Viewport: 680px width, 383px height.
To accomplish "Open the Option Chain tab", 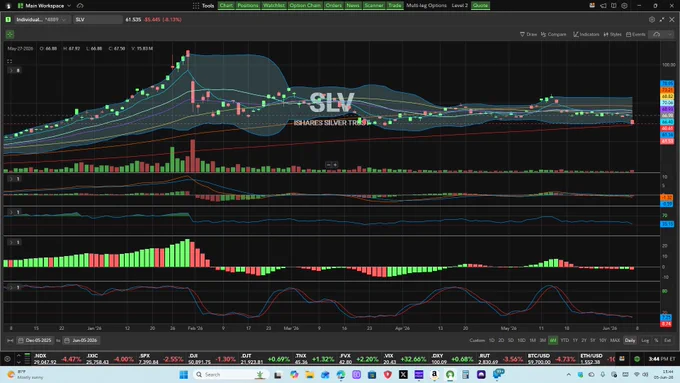I will (x=305, y=6).
